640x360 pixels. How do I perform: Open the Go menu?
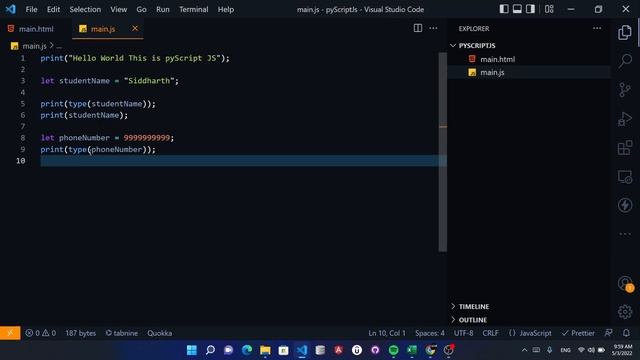point(141,9)
